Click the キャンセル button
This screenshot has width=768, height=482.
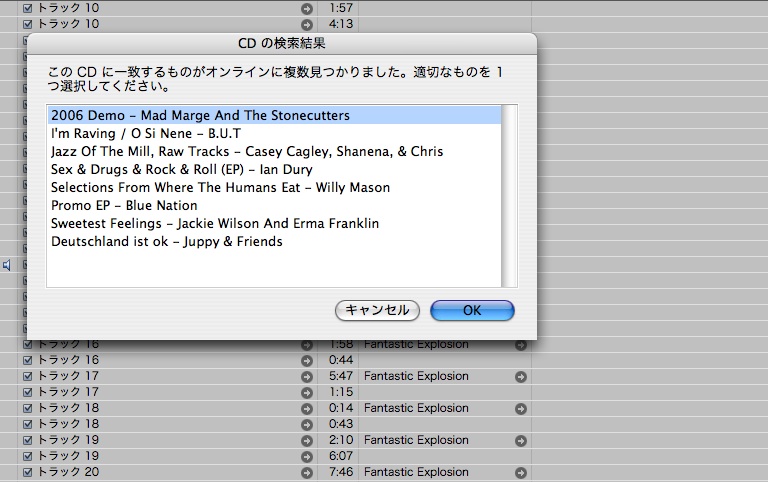click(377, 311)
